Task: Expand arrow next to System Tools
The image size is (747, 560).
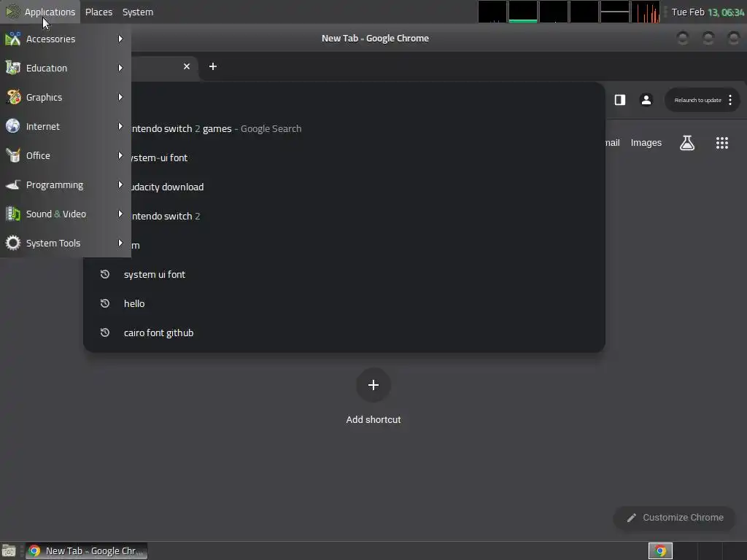Action: point(120,242)
